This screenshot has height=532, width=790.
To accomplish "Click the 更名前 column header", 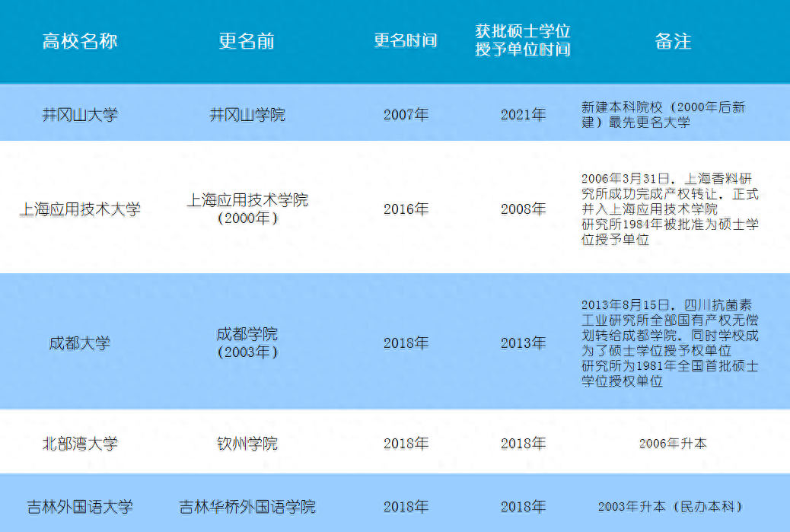I will 247,41.
